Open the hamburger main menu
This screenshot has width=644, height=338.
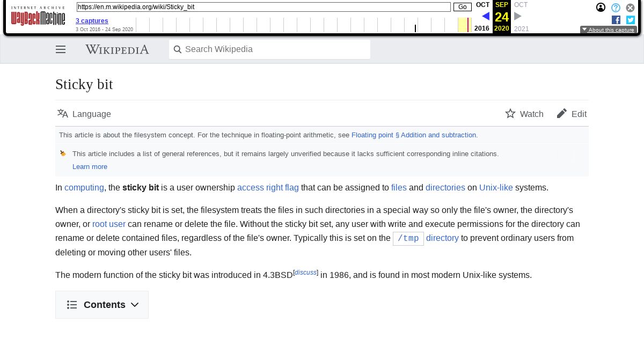coord(61,49)
